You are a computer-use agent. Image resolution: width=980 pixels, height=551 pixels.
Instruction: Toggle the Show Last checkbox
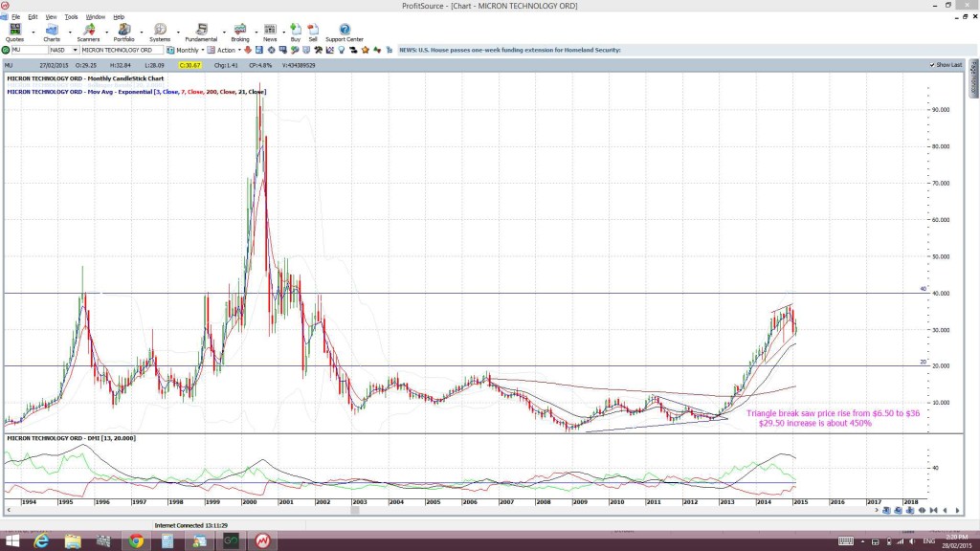(932, 65)
